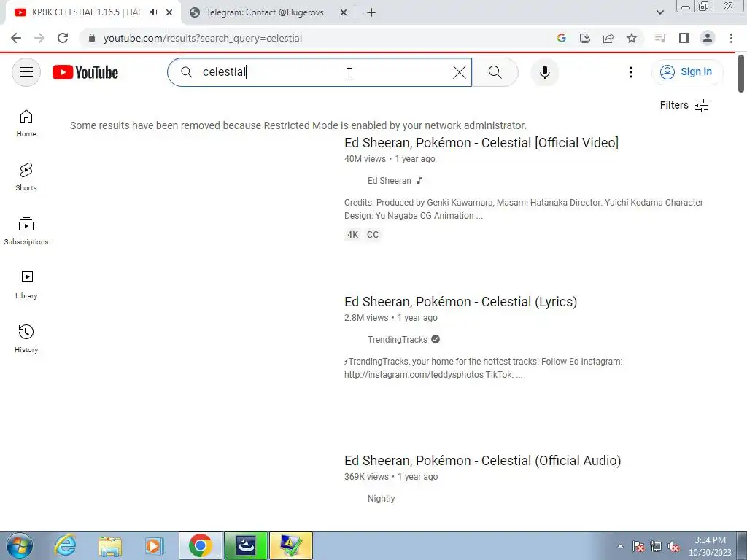Click the Sign in button

686,72
